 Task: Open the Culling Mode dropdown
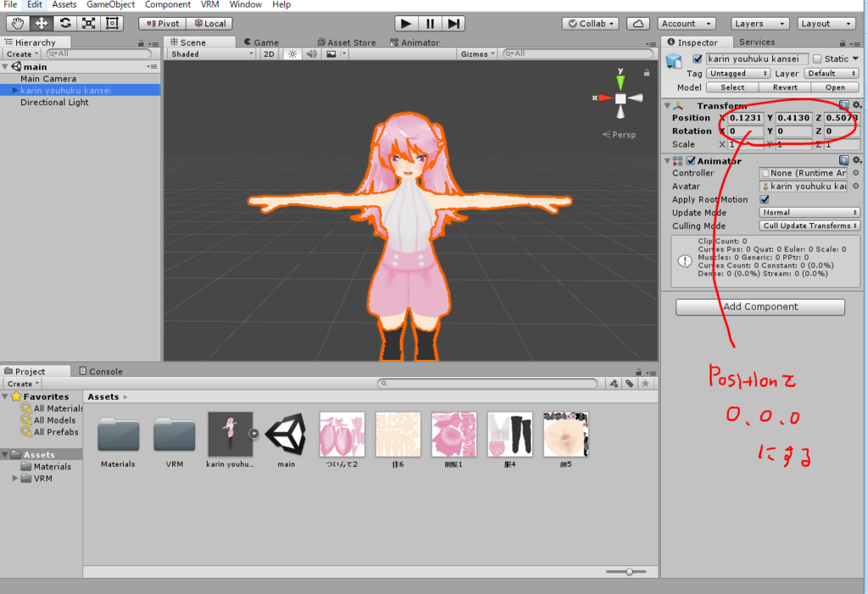[x=809, y=226]
